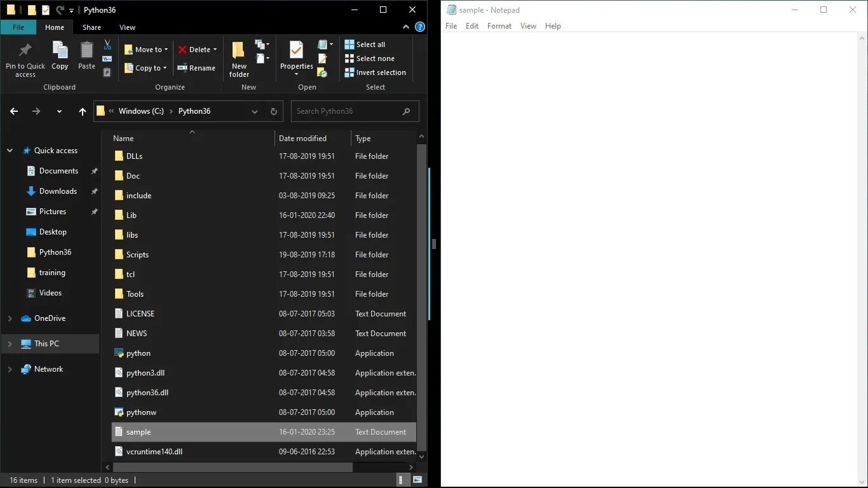
Task: Switch to the Share ribbon tab
Action: pos(92,27)
